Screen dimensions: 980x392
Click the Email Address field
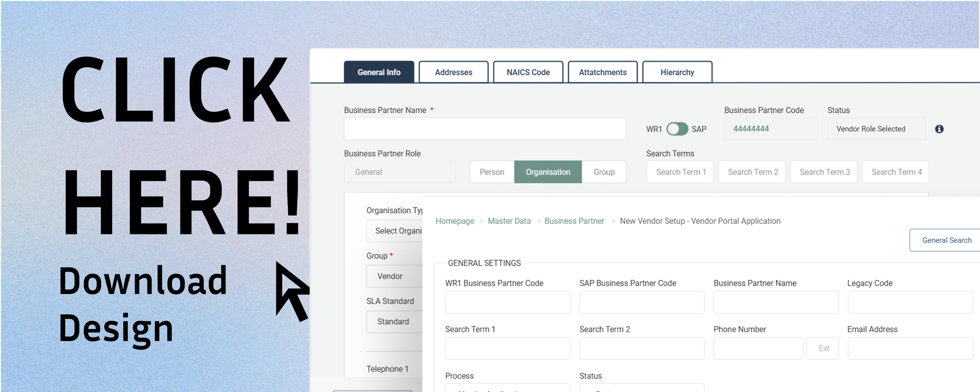[910, 348]
